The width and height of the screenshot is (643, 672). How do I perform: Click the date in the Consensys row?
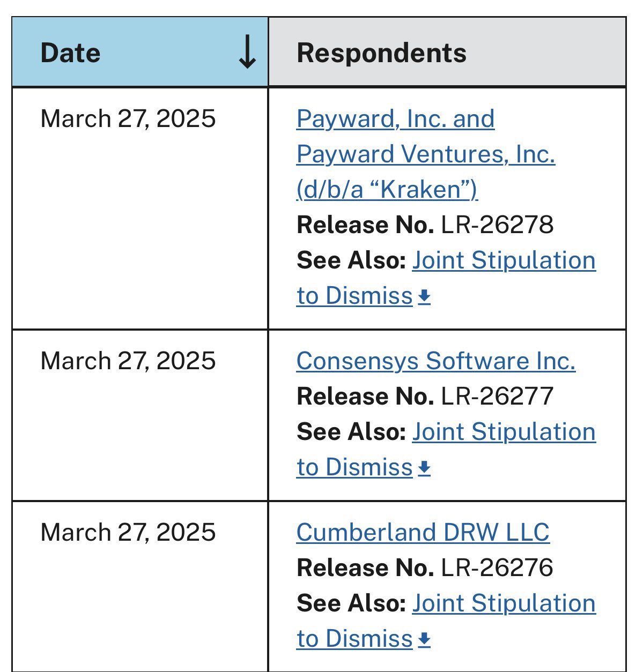point(128,361)
